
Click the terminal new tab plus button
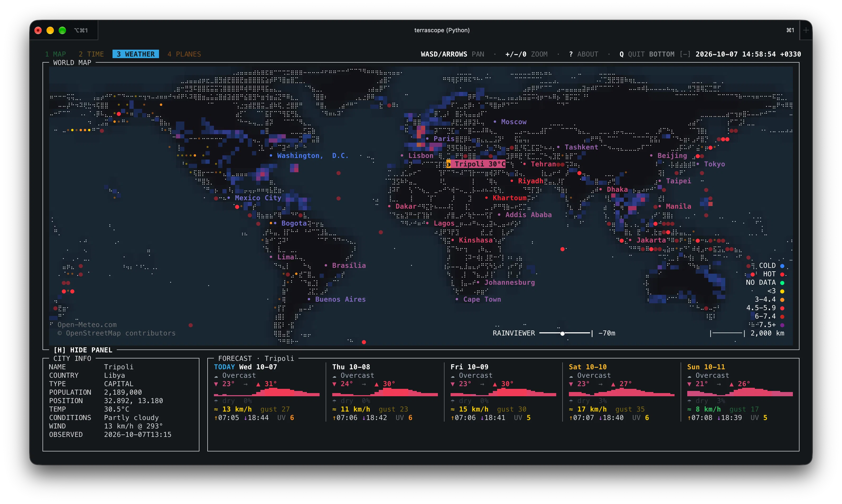(x=806, y=30)
